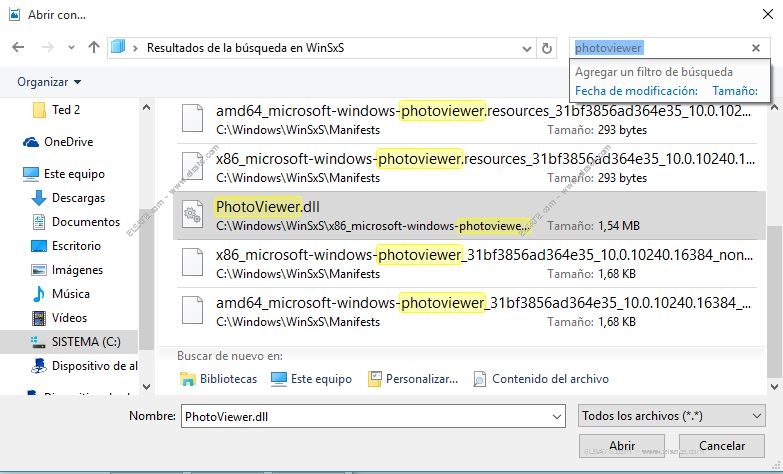
Task: Click the Cancelar button
Action: pos(722,446)
